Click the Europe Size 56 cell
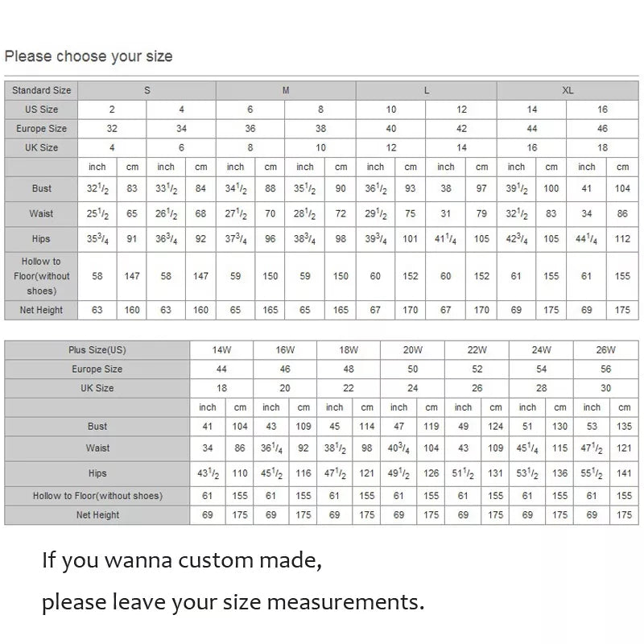Screen dimensions: 644x644 (605, 369)
